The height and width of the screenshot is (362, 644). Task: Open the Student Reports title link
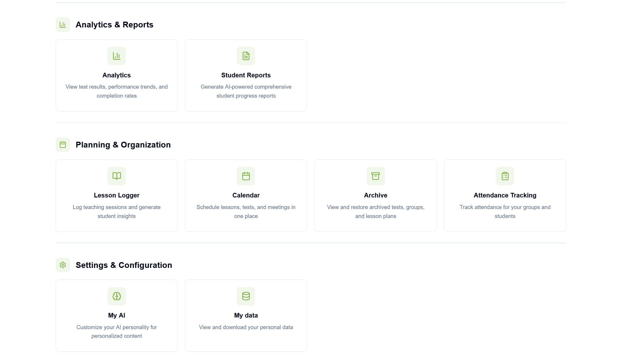click(246, 75)
